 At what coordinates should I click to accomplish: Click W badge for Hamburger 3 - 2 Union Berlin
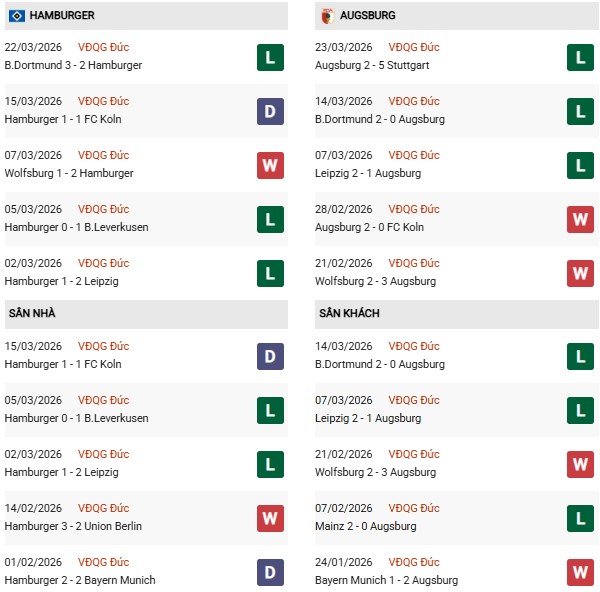click(270, 518)
